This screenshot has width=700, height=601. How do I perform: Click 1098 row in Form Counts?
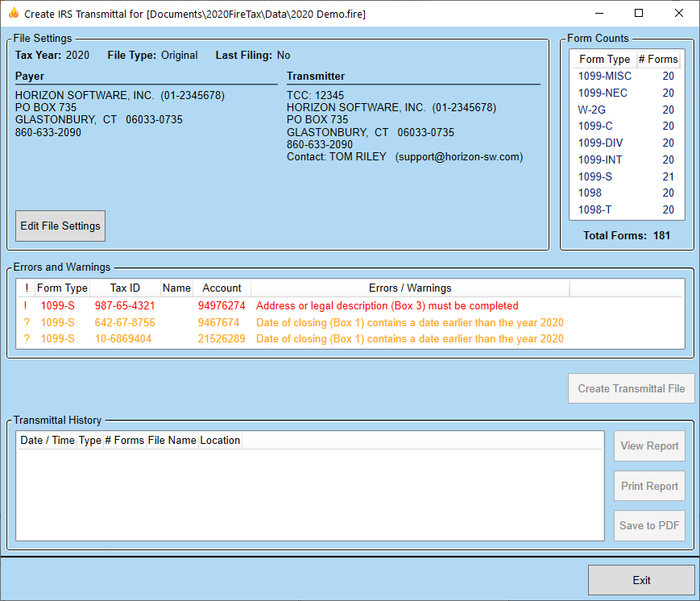pyautogui.click(x=626, y=193)
